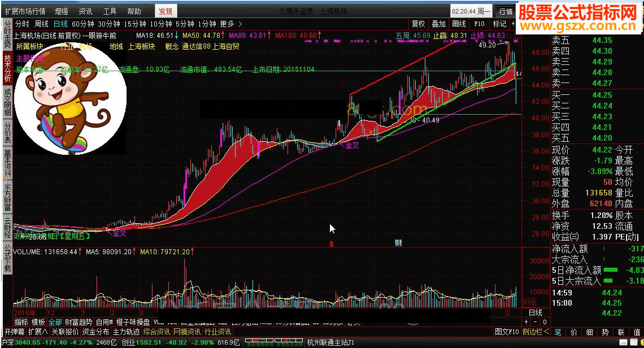644x348 pixels.
Task: Select 自用M indicator tab
Action: click(x=105, y=322)
